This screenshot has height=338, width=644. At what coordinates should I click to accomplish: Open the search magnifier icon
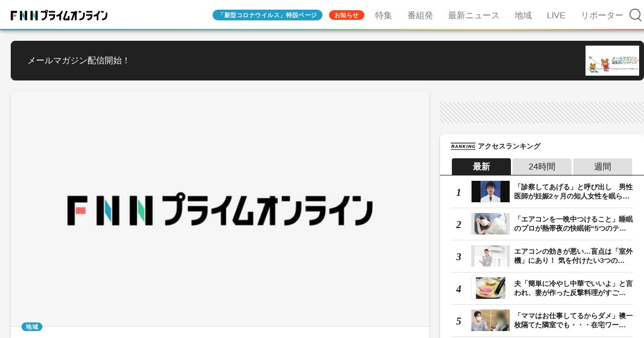click(x=635, y=15)
